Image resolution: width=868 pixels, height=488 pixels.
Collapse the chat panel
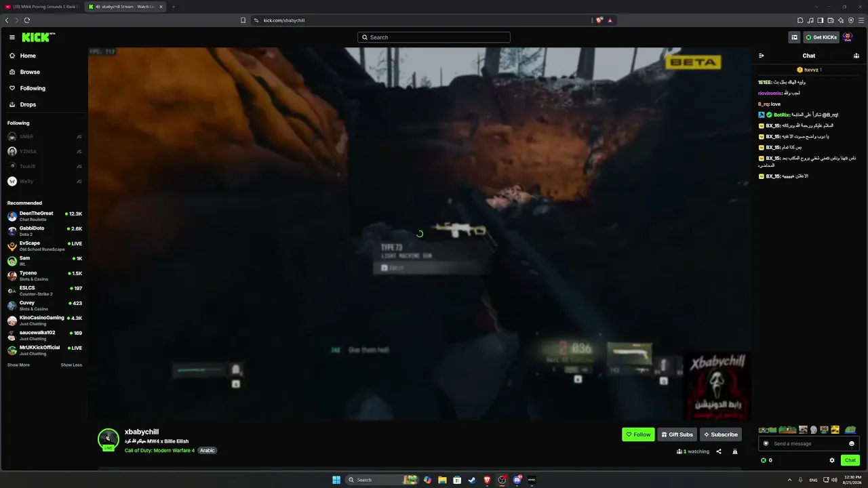(x=762, y=56)
